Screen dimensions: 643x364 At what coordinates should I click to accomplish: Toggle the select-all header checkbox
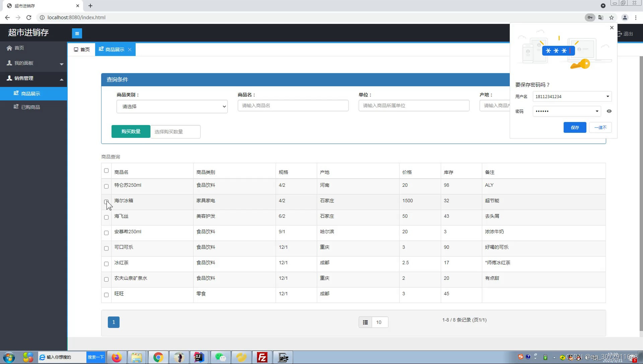(x=106, y=171)
